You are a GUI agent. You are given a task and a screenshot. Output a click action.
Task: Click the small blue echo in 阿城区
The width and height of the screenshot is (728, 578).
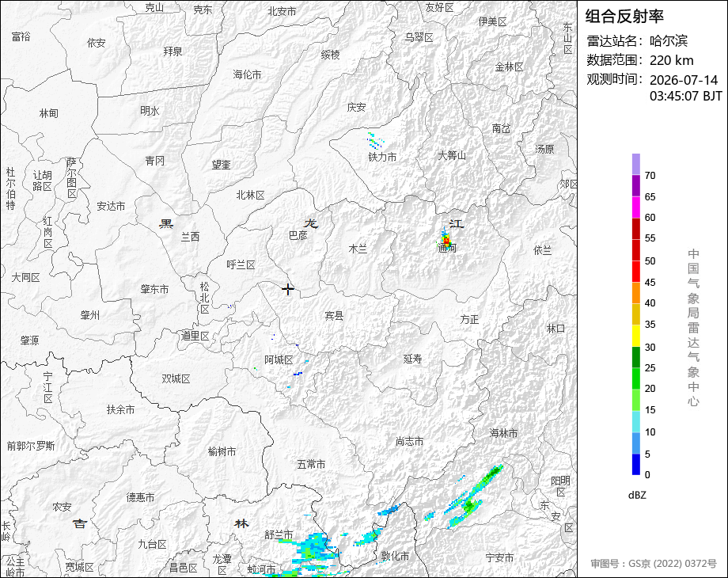(298, 374)
